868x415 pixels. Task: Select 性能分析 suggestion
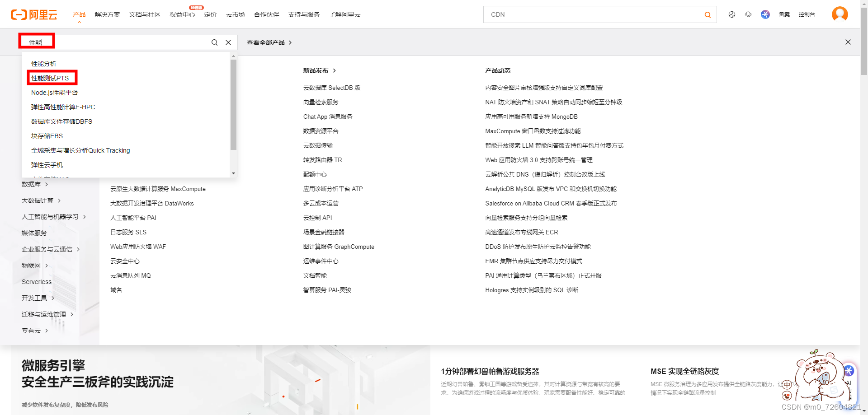(44, 64)
